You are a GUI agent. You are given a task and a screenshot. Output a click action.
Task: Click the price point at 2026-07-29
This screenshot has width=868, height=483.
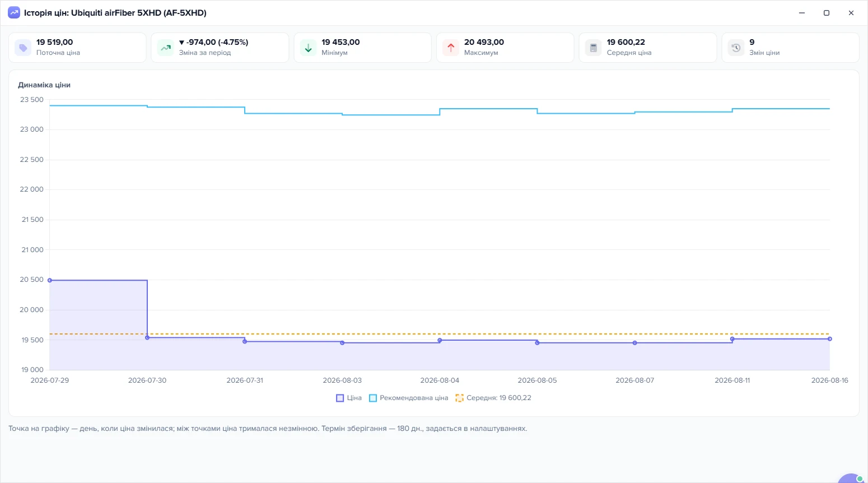click(50, 280)
